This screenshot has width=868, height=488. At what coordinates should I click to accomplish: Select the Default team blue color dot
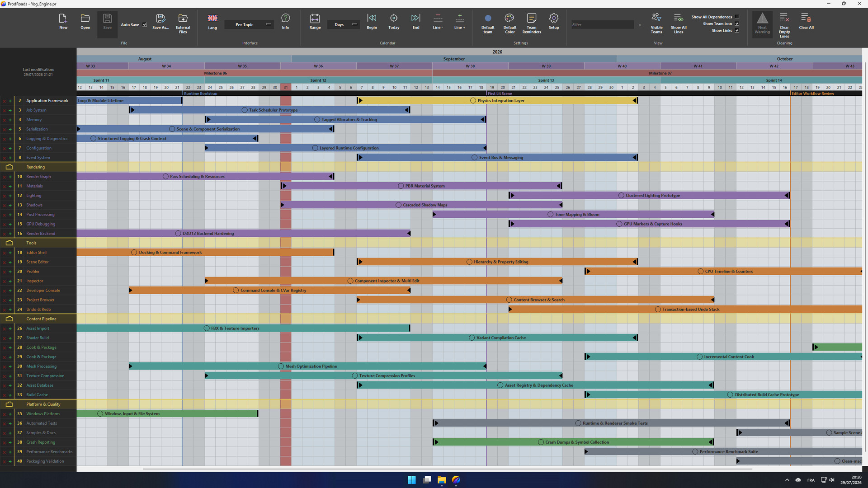point(488,19)
